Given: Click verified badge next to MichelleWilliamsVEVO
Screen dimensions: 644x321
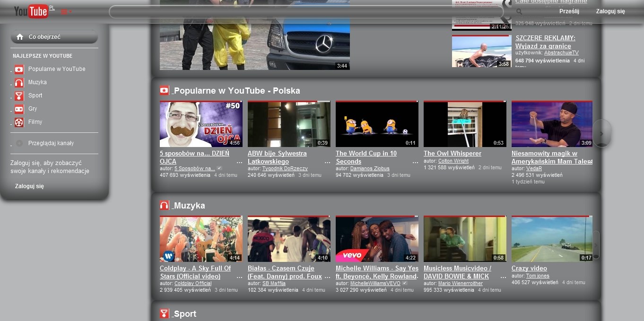Looking at the screenshot, I should pyautogui.click(x=404, y=283).
